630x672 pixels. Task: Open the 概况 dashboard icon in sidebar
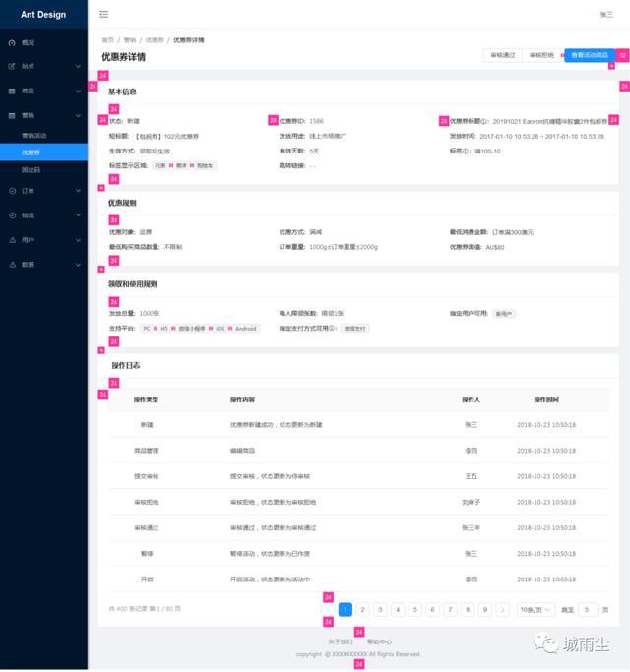12,43
